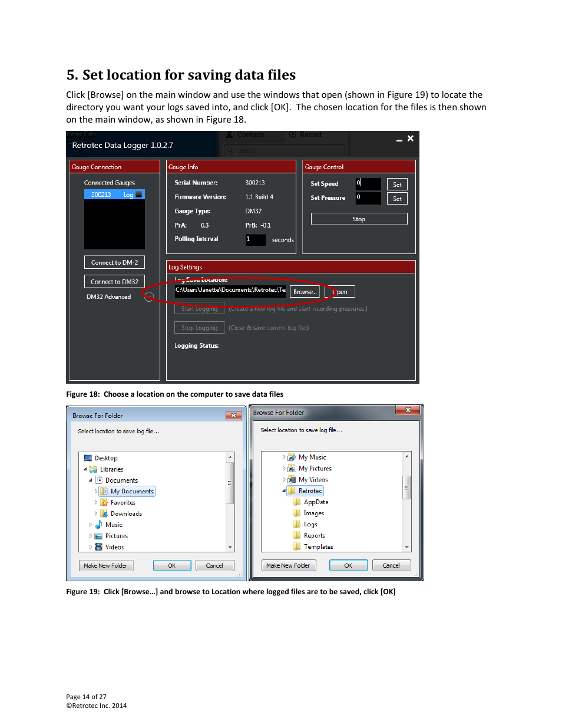Click Set Pressure value field

(368, 198)
